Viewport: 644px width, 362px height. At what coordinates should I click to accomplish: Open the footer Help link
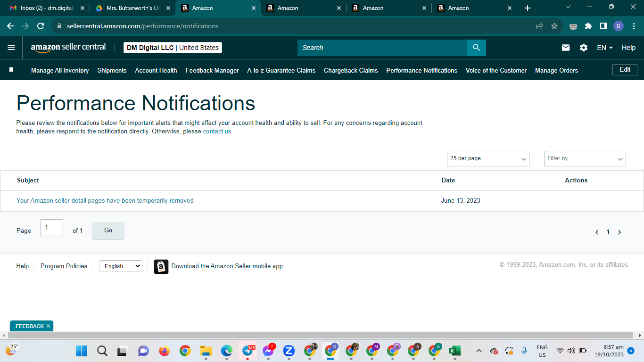[23, 266]
